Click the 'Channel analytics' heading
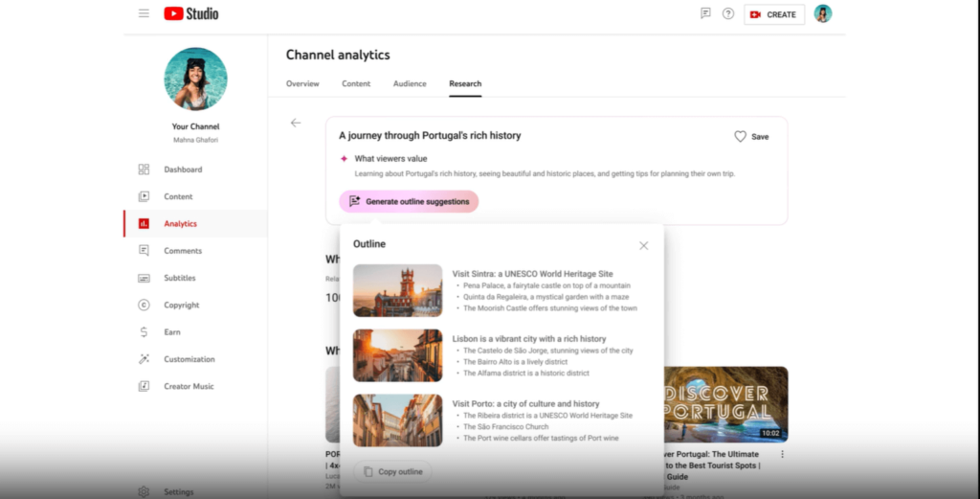 click(x=338, y=55)
